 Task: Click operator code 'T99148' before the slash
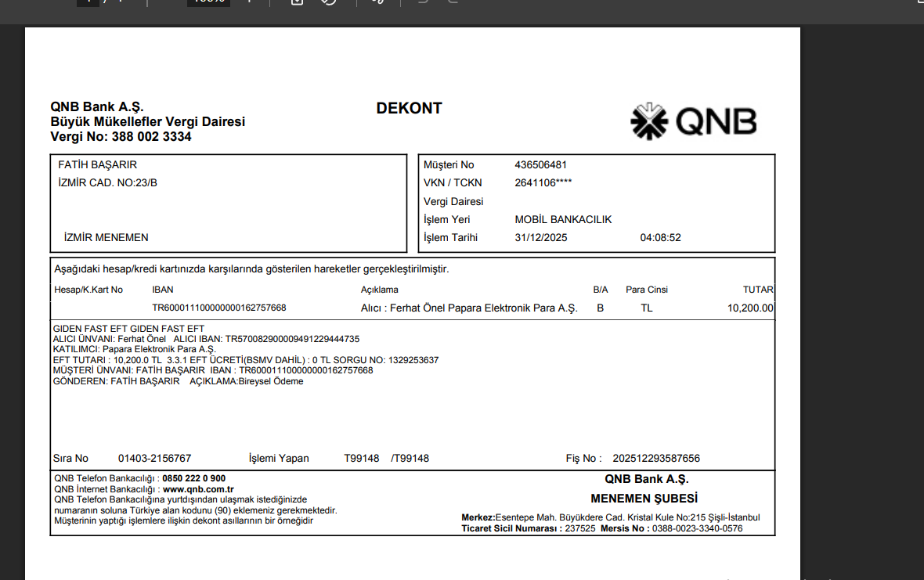(361, 458)
